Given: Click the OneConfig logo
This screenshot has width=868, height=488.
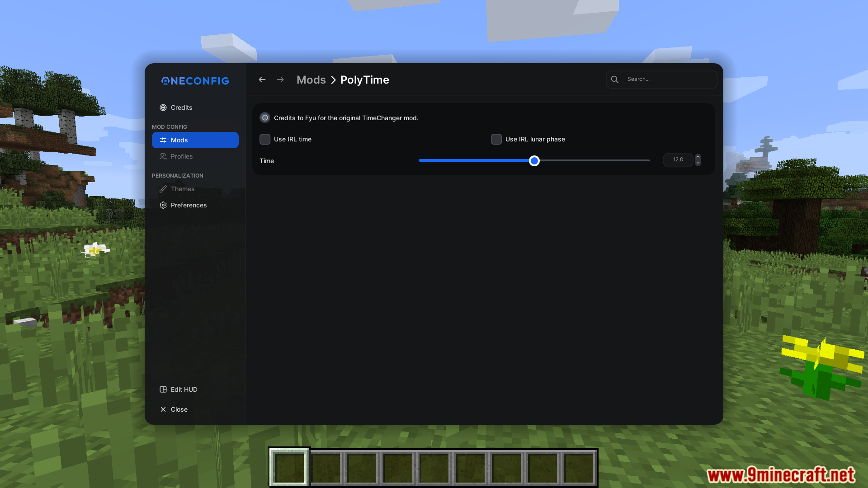Looking at the screenshot, I should [195, 81].
